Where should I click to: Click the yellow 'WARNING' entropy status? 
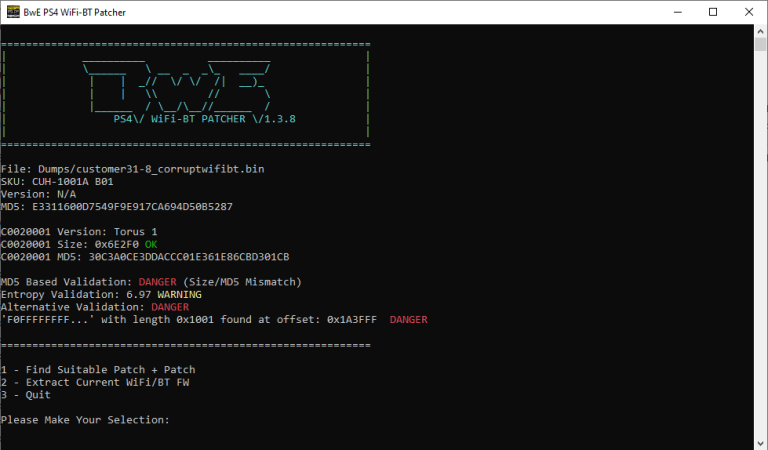(179, 295)
